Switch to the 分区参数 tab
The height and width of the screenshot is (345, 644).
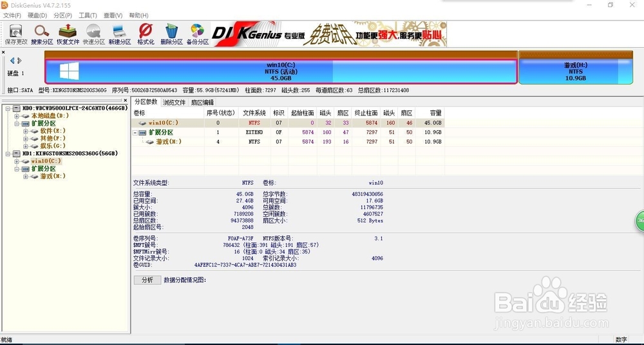146,102
